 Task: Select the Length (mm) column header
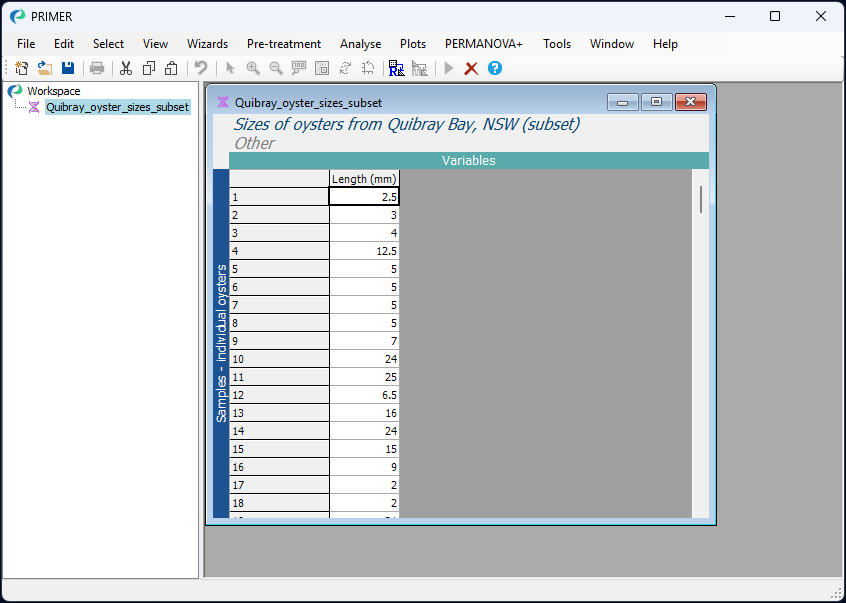point(363,178)
